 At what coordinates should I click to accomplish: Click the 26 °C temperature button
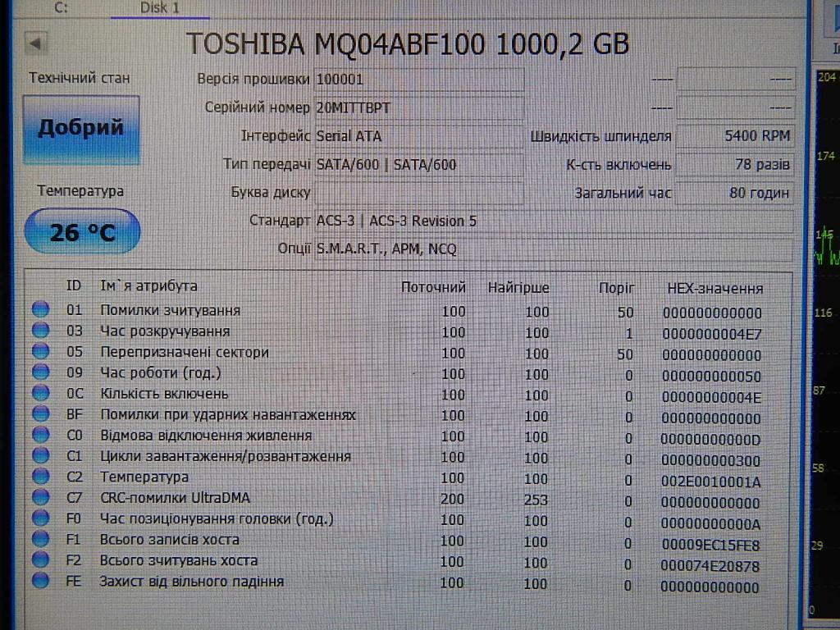[83, 231]
